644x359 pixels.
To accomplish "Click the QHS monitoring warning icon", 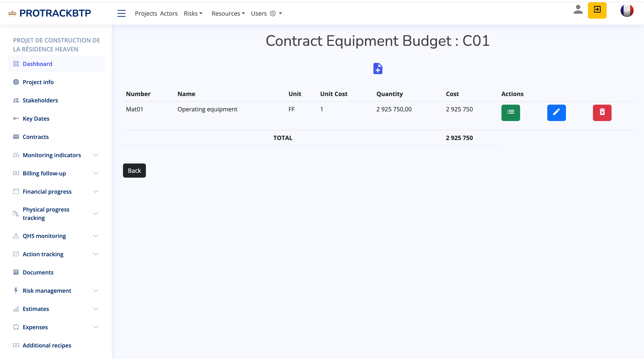I will point(16,236).
